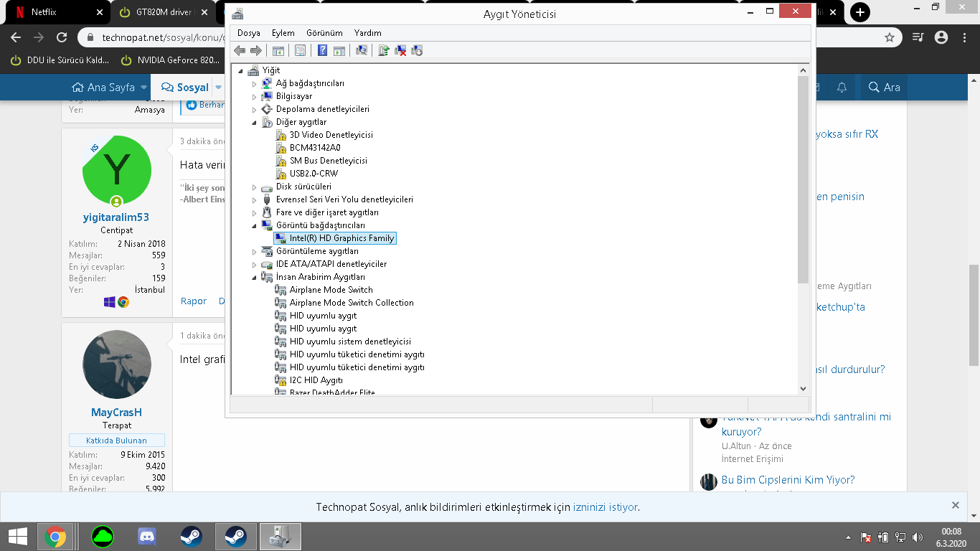Click Chrome's media control icon
Image resolution: width=980 pixels, height=551 pixels.
tap(918, 37)
